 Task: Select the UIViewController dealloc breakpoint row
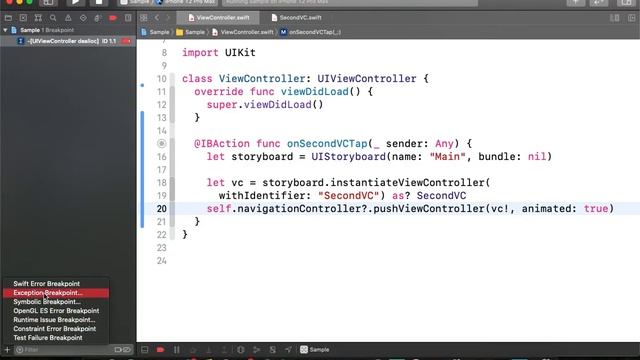[68, 41]
